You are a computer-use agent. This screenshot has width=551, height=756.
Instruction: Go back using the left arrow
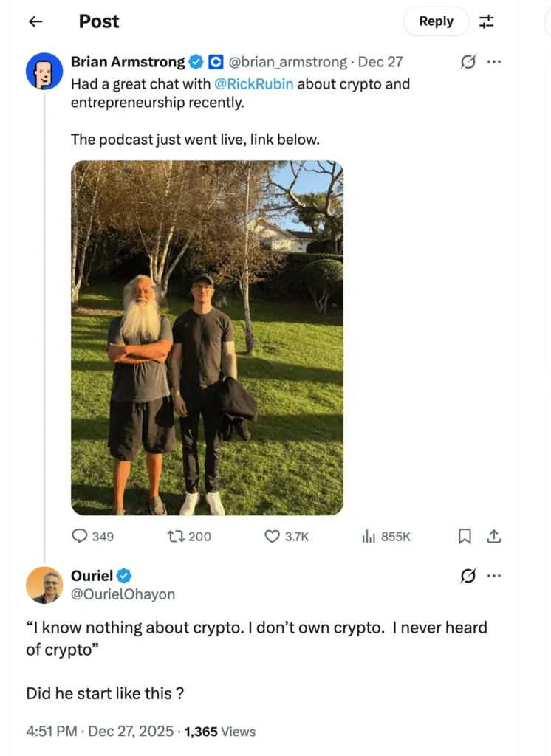point(35,21)
